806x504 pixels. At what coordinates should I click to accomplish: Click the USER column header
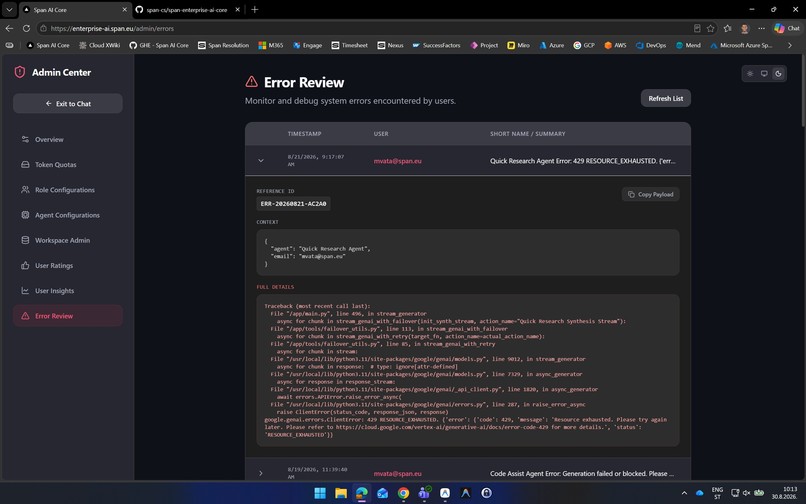pyautogui.click(x=381, y=134)
